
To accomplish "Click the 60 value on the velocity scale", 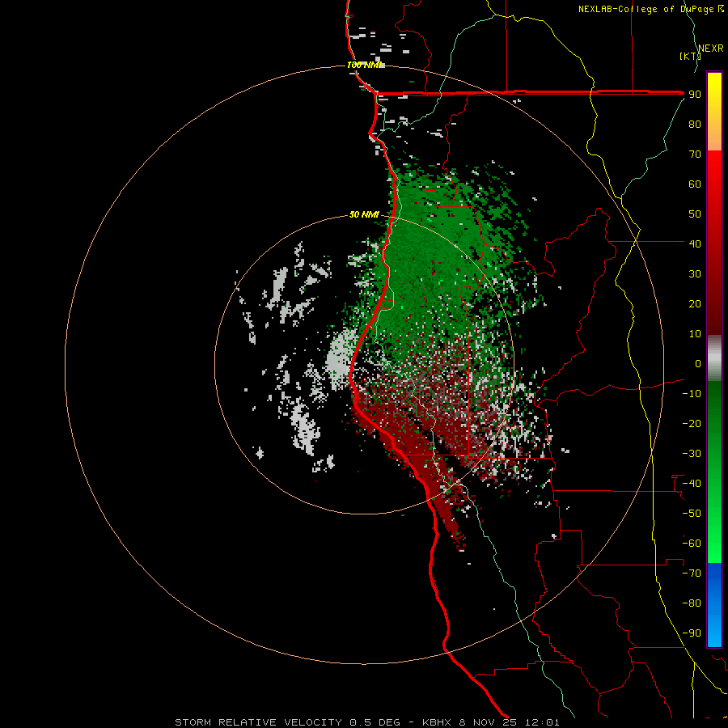I will click(x=695, y=184).
